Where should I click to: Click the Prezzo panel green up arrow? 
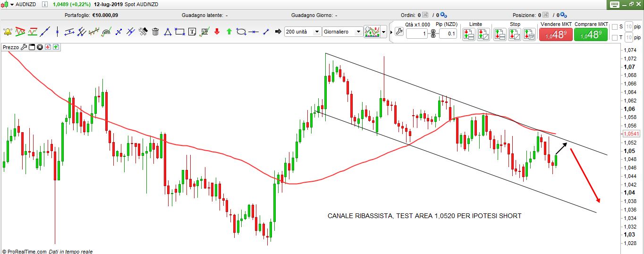(x=56, y=47)
